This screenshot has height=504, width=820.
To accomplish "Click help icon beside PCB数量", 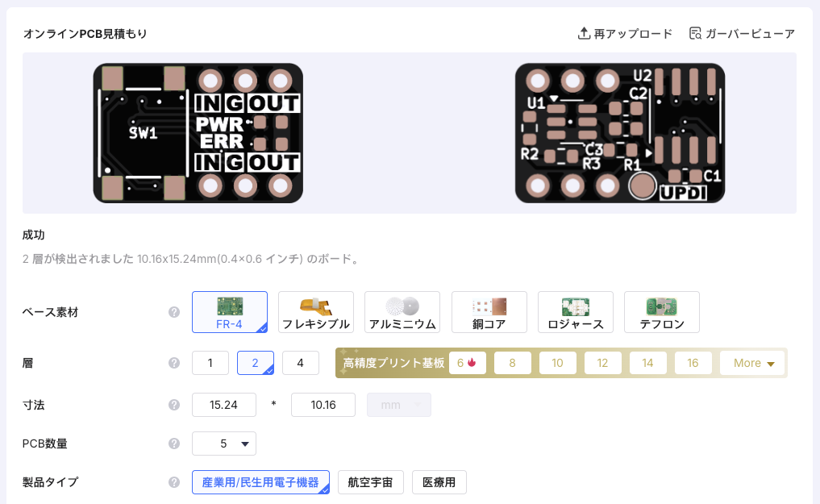I will (x=173, y=444).
